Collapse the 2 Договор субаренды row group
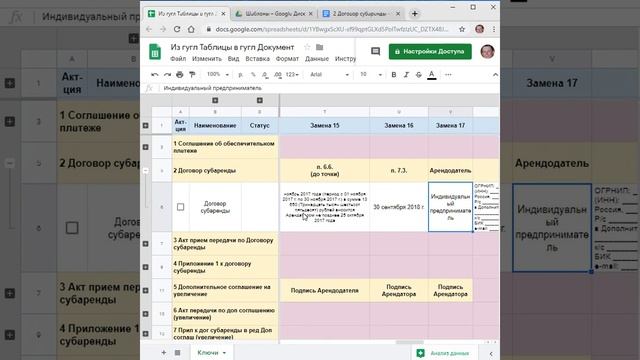 pyautogui.click(x=146, y=171)
